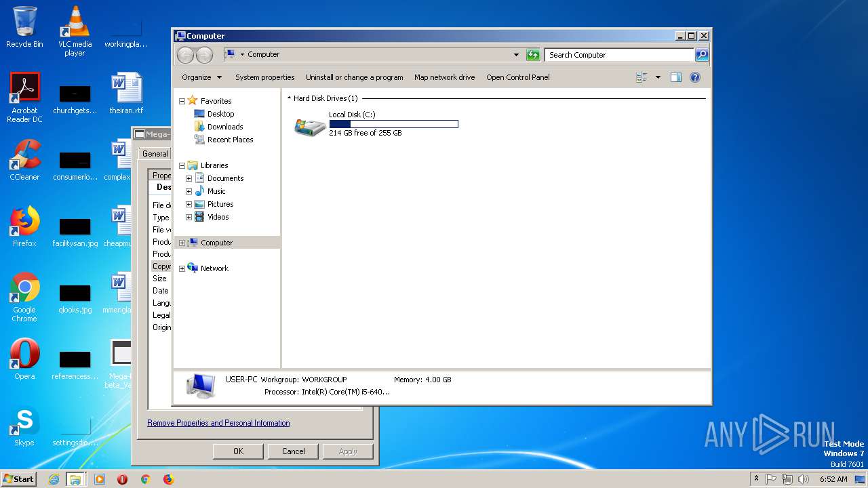This screenshot has width=868, height=488.
Task: Expand the Documents library node
Action: [x=189, y=178]
